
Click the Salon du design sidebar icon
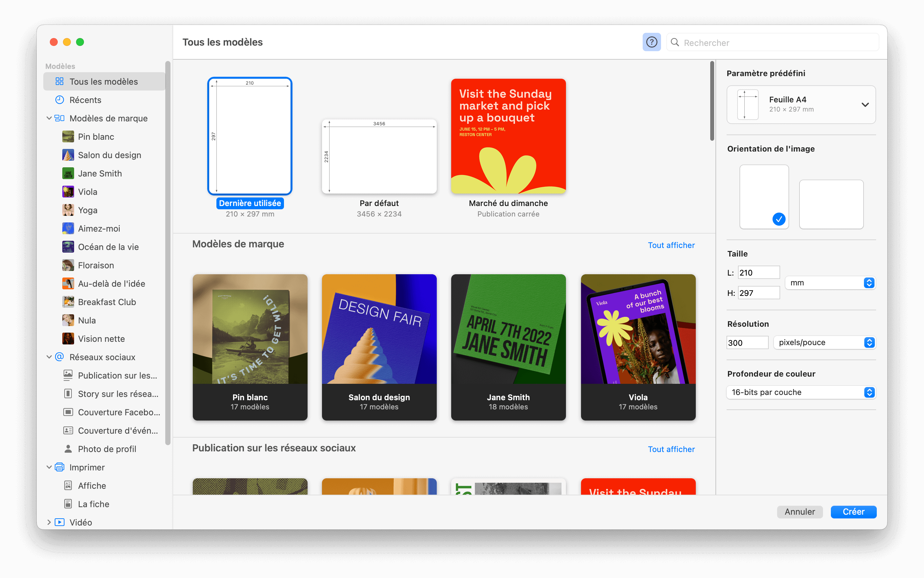click(68, 155)
